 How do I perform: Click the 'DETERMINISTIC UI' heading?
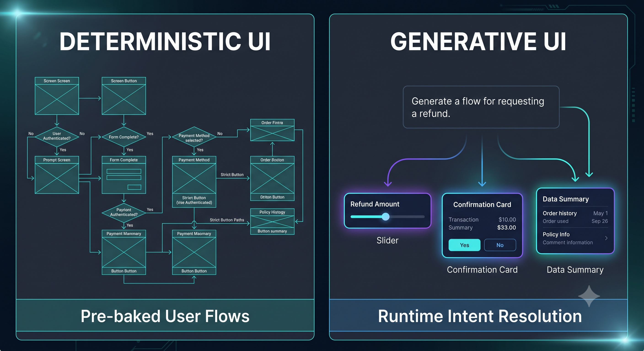(165, 41)
